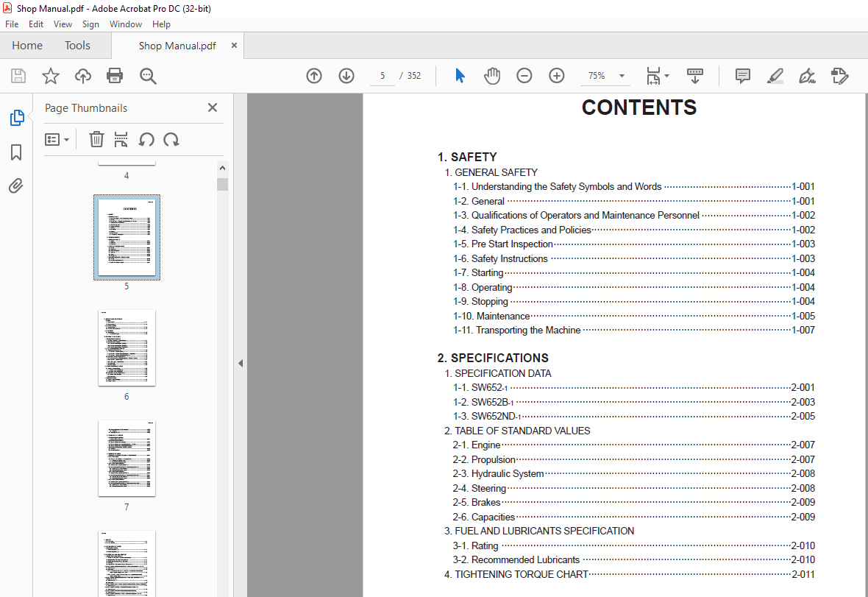Viewport: 868px width, 597px height.
Task: Open the Bookmarks sidebar panel
Action: click(x=16, y=152)
